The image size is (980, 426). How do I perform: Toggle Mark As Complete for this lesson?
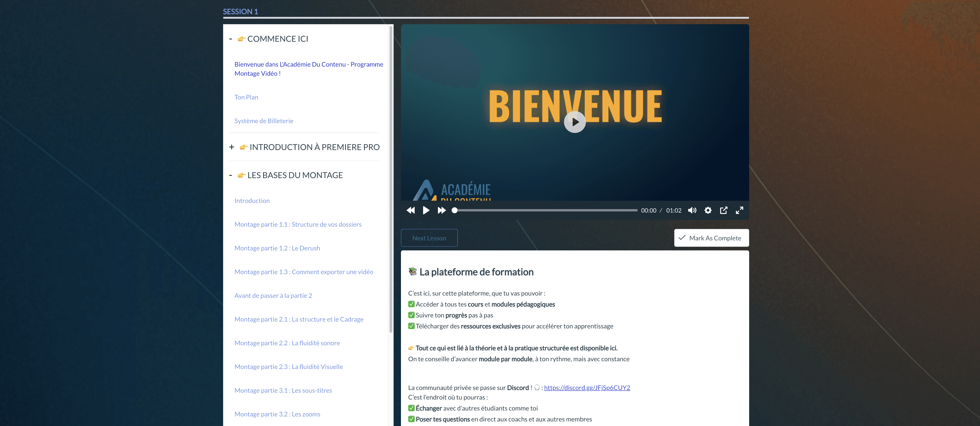point(711,238)
